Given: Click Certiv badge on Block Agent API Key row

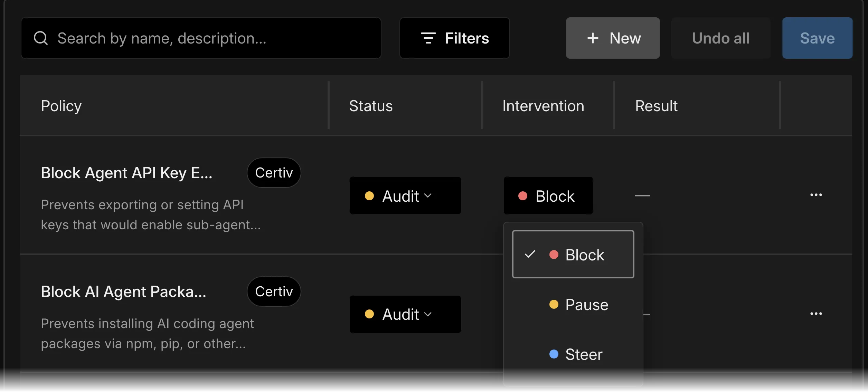Looking at the screenshot, I should coord(274,173).
